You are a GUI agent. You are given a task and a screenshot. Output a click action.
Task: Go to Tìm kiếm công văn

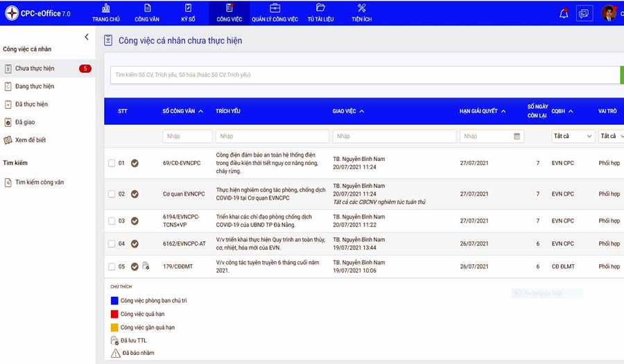point(40,182)
